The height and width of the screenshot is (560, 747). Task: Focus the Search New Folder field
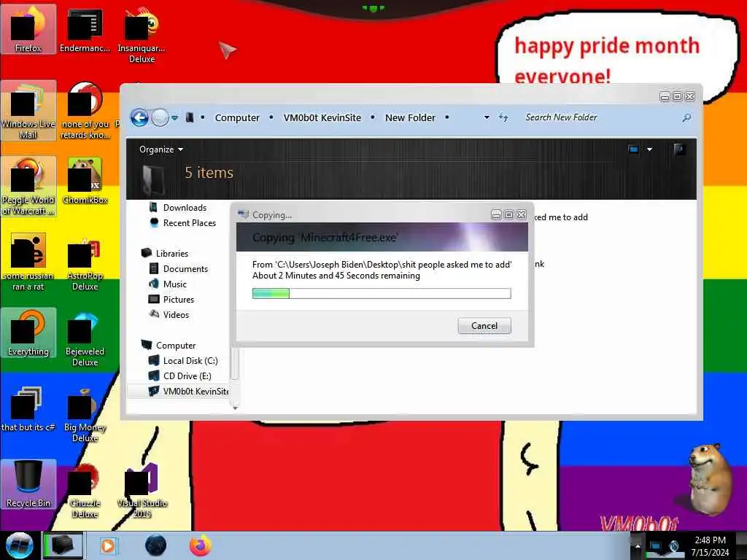pyautogui.click(x=600, y=117)
